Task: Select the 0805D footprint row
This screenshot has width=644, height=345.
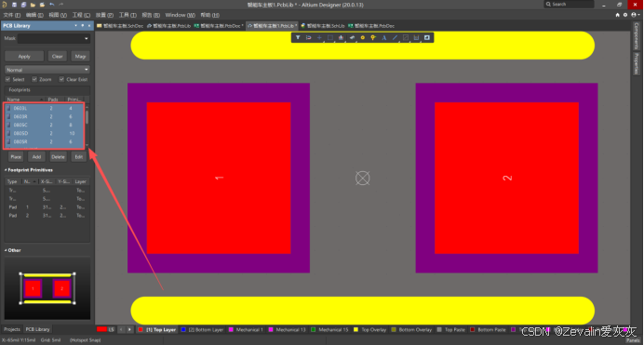Action: tap(44, 133)
